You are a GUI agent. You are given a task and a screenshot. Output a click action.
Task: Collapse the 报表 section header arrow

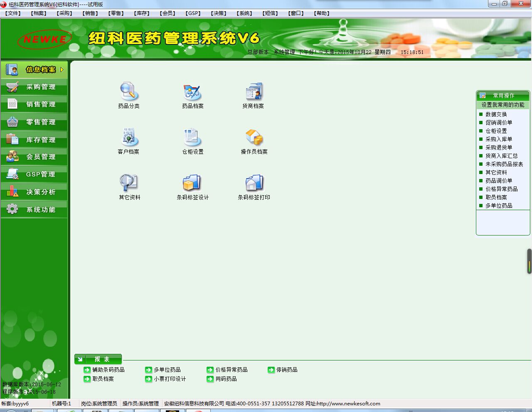click(80, 359)
